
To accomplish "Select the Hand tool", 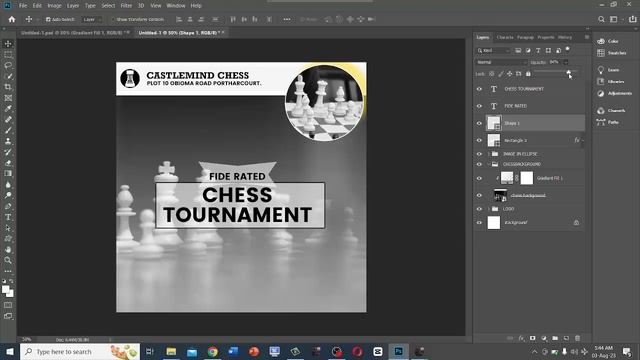I will point(8,249).
